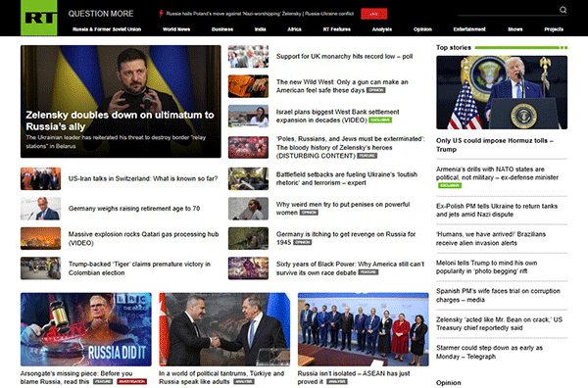Open Germany itching to get revenge article

[x=346, y=238]
